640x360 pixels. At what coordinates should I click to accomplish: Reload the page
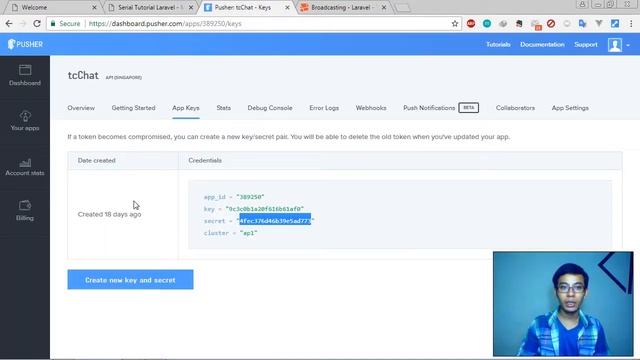click(x=37, y=24)
